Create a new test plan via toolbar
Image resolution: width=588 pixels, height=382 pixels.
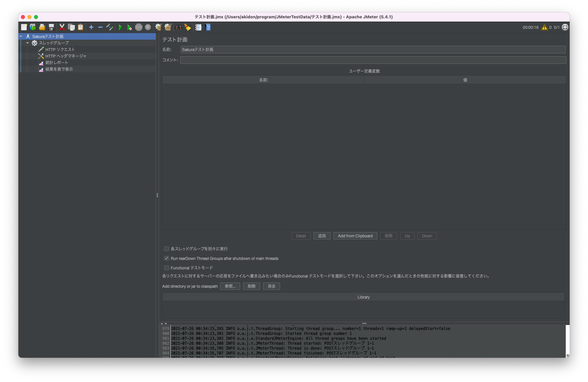(x=24, y=27)
